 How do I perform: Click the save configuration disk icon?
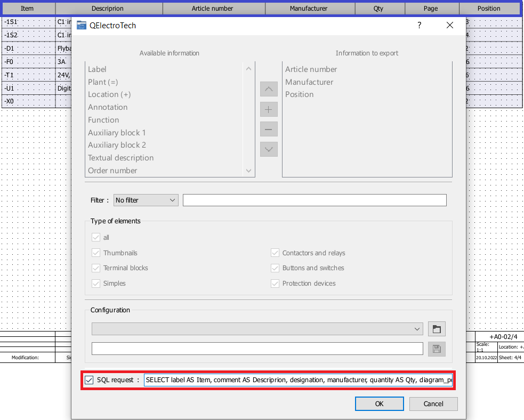coord(437,349)
